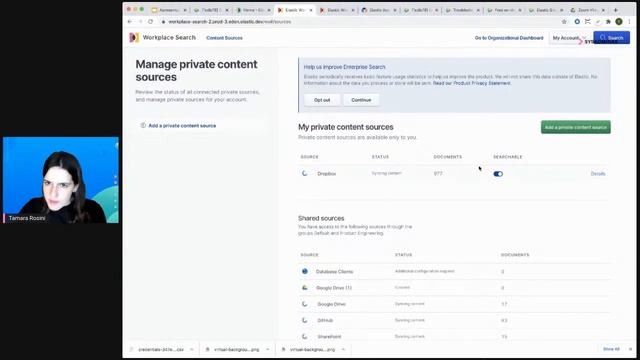
Task: Click the Additional configuration required status text
Action: pyautogui.click(x=424, y=271)
